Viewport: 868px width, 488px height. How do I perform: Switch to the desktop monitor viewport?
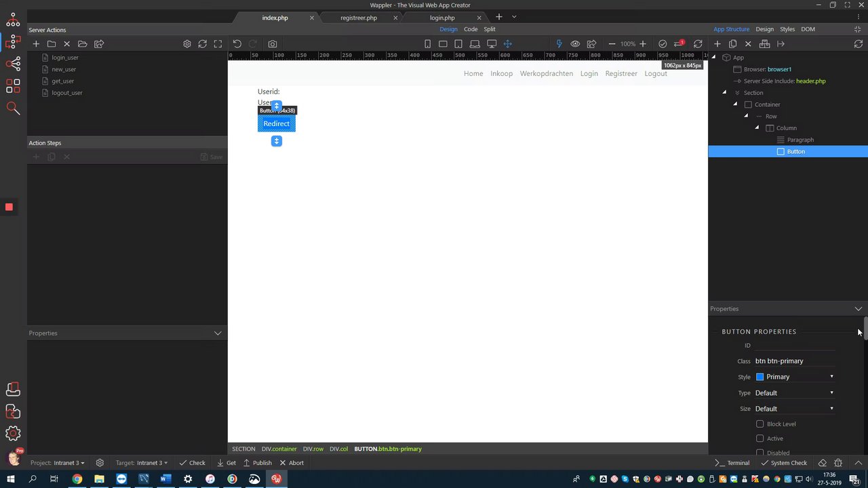(492, 44)
